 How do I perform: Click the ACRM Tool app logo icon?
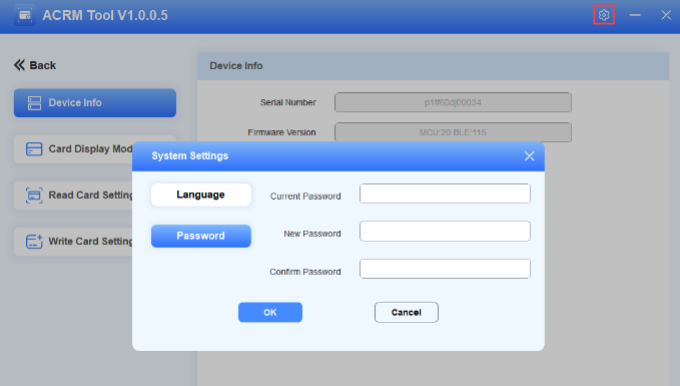(x=25, y=15)
